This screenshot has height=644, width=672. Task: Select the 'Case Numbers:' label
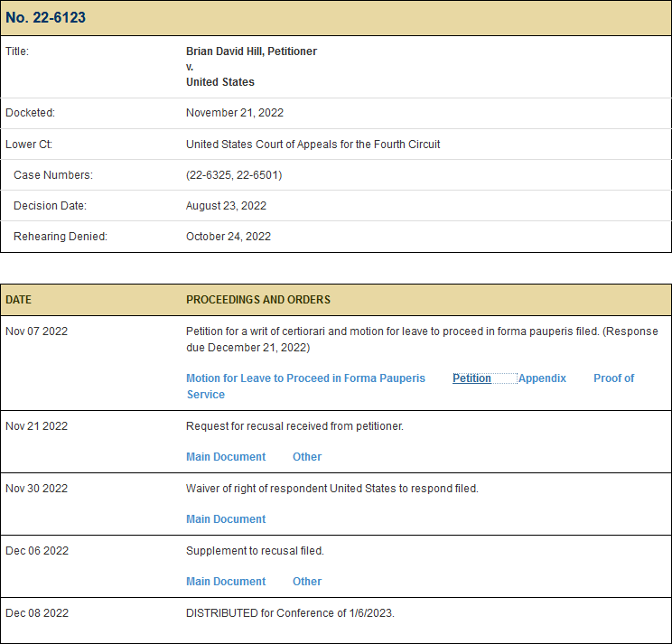(53, 175)
